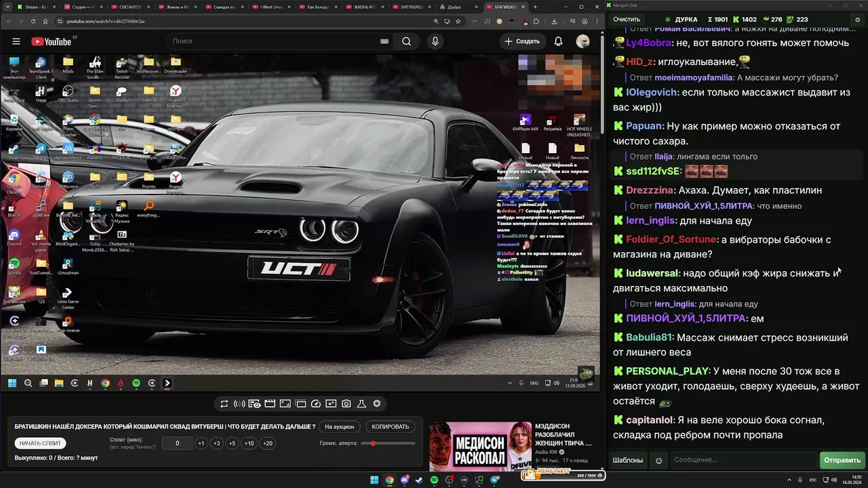Start YouTube voice search with microphone
This screenshot has height=488, width=868.
(435, 41)
